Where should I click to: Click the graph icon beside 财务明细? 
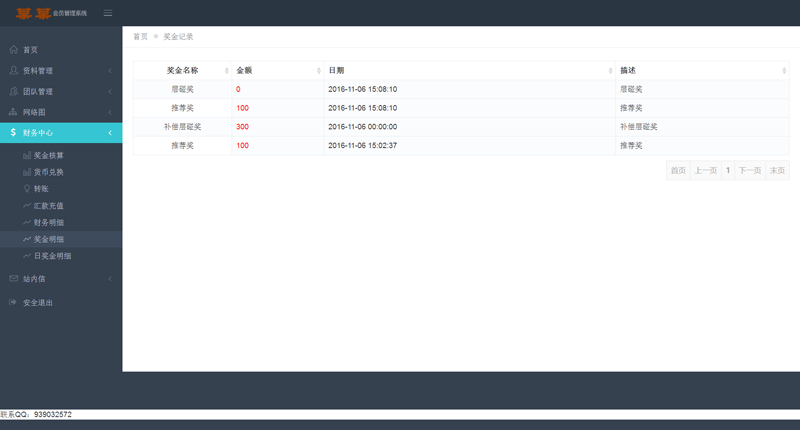pyautogui.click(x=27, y=222)
